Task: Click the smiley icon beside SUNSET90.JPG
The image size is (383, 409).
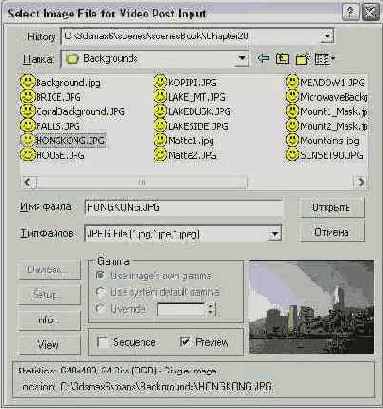Action: pyautogui.click(x=292, y=155)
